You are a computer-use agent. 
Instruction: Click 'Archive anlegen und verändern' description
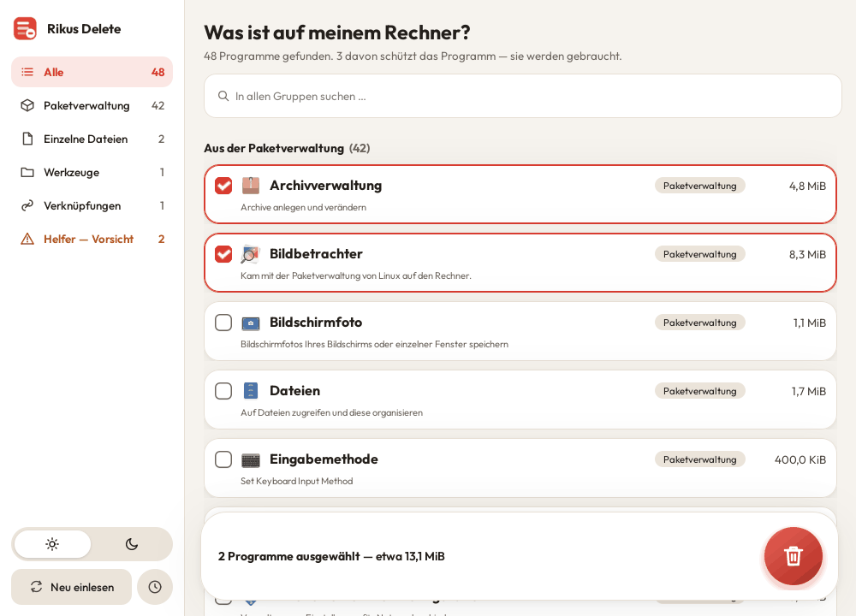click(304, 207)
